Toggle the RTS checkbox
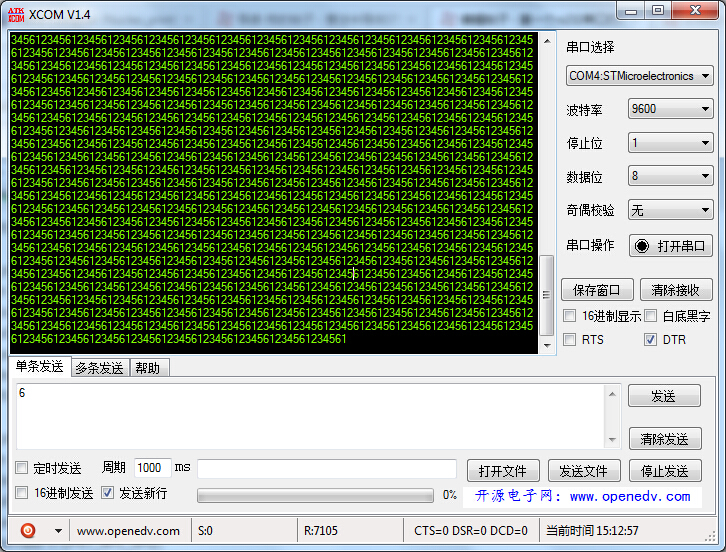Viewport: 726px width, 552px height. click(x=569, y=339)
